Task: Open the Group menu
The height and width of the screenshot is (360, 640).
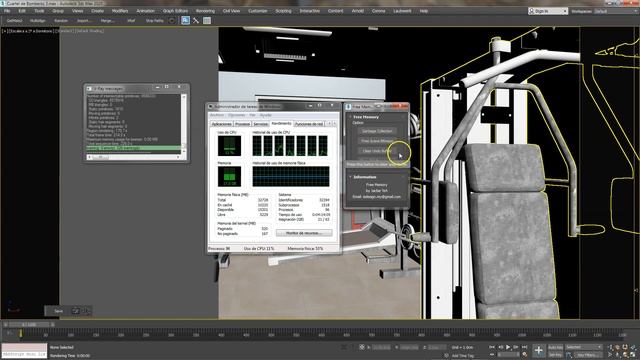Action: click(58, 11)
